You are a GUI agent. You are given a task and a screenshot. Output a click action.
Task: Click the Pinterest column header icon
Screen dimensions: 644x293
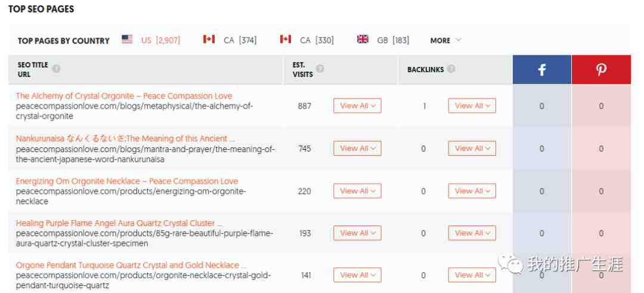(601, 70)
